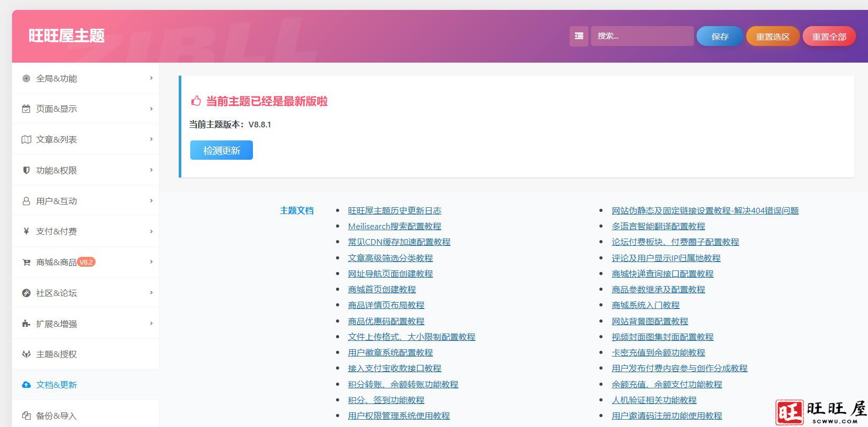Open 商城系统入门教程 link
The width and height of the screenshot is (868, 427).
tap(646, 305)
